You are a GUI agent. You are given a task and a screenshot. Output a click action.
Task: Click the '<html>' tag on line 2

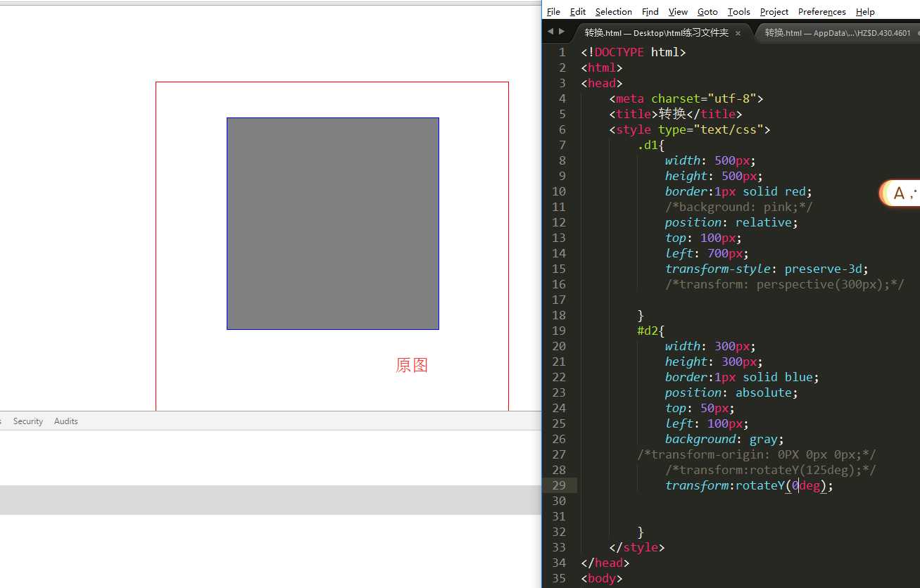(602, 68)
